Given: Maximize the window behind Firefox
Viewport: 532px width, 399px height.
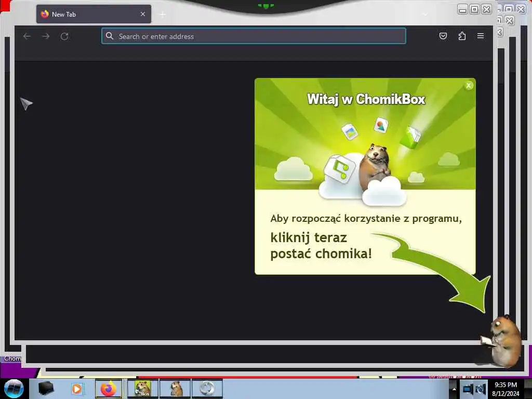Looking at the screenshot, I should click(x=509, y=9).
